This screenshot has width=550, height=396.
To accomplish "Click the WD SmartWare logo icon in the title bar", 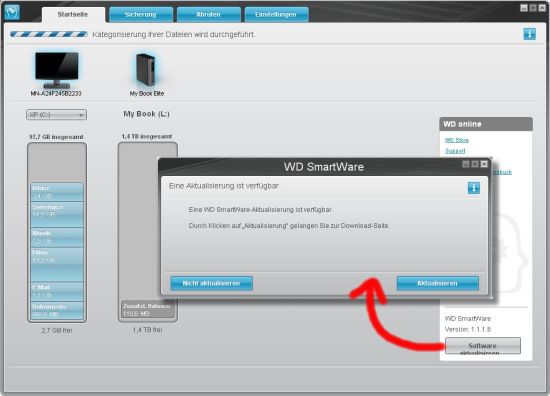I will coord(12,12).
